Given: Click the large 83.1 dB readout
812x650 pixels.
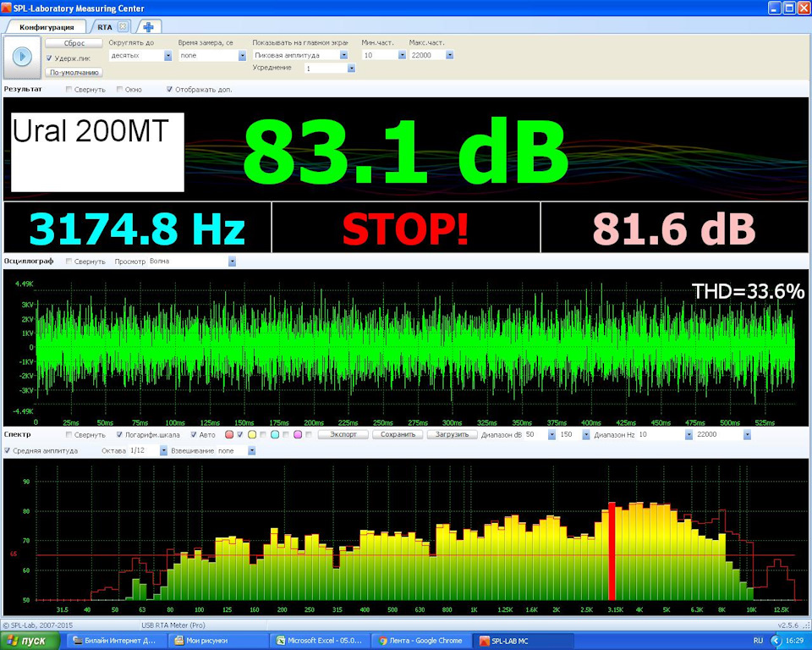Looking at the screenshot, I should [405, 150].
